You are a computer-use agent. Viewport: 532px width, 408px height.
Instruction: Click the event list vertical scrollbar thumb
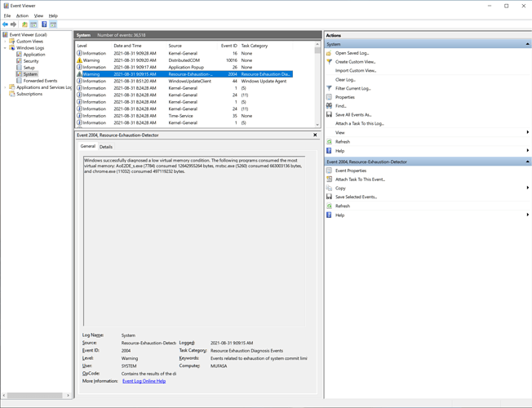coord(317,51)
